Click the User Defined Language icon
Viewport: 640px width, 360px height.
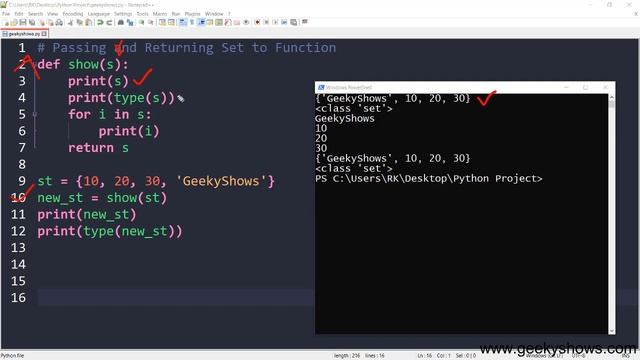point(210,22)
